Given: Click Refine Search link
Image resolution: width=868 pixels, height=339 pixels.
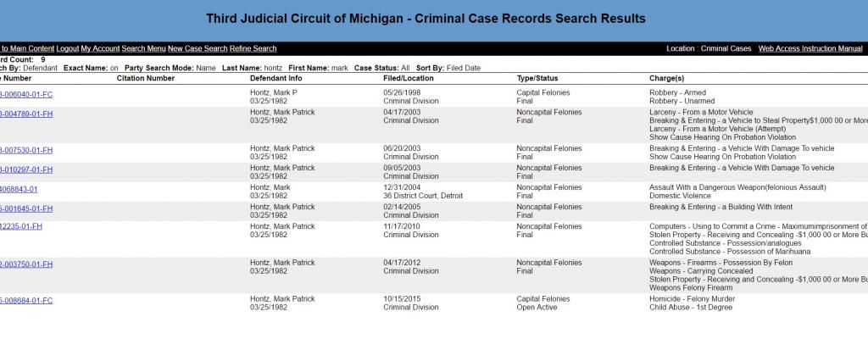Looking at the screenshot, I should (253, 49).
